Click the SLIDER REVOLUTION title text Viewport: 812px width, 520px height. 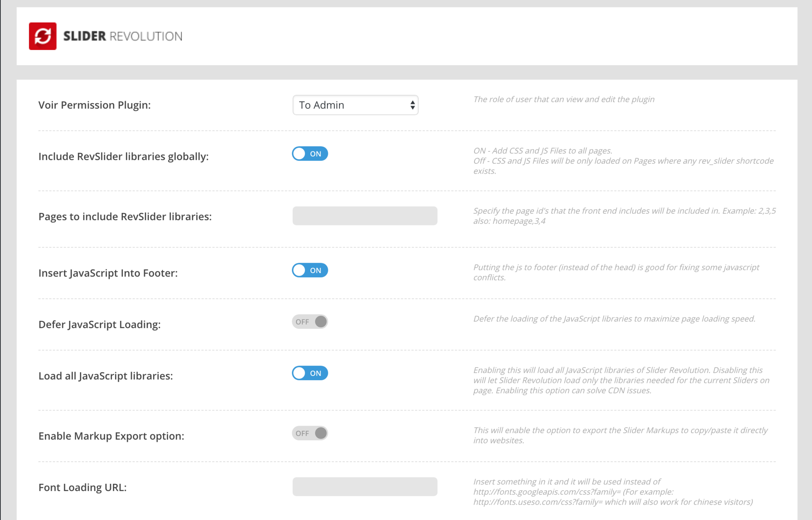point(122,36)
